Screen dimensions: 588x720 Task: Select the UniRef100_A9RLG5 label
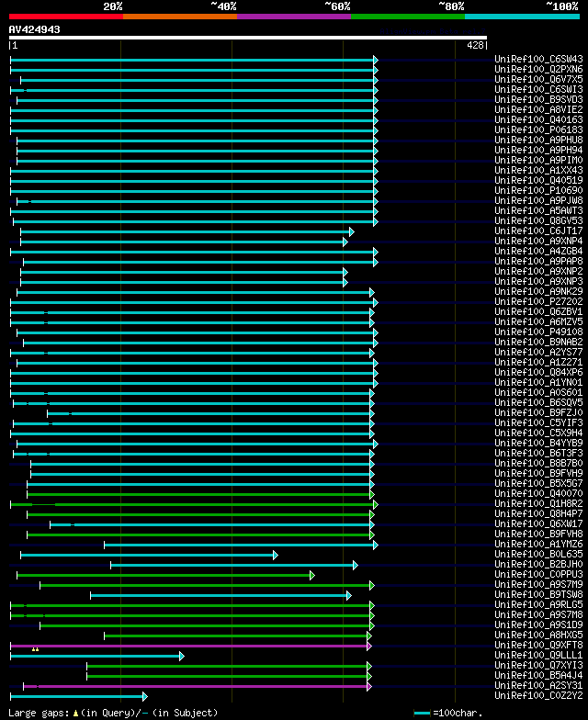point(538,604)
